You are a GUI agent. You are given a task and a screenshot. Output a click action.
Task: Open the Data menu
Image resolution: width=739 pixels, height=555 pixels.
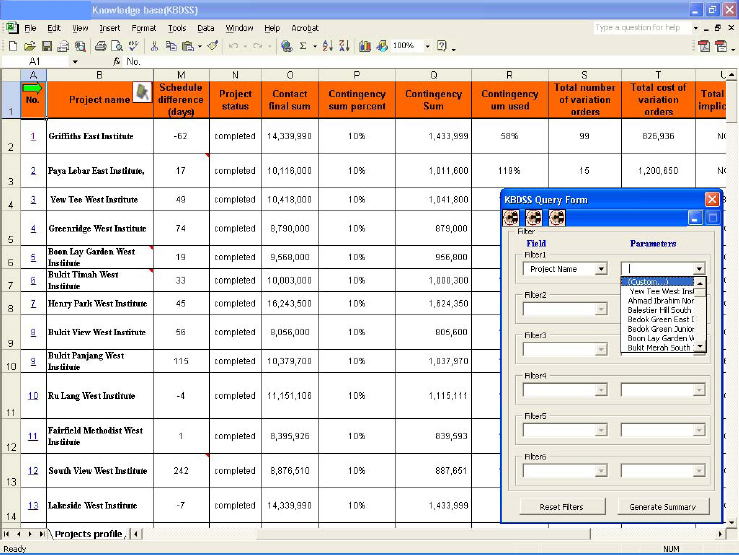(x=206, y=28)
